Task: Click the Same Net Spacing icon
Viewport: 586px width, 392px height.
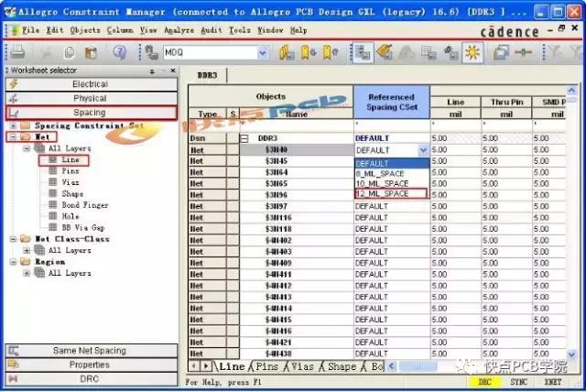Action: pos(14,351)
